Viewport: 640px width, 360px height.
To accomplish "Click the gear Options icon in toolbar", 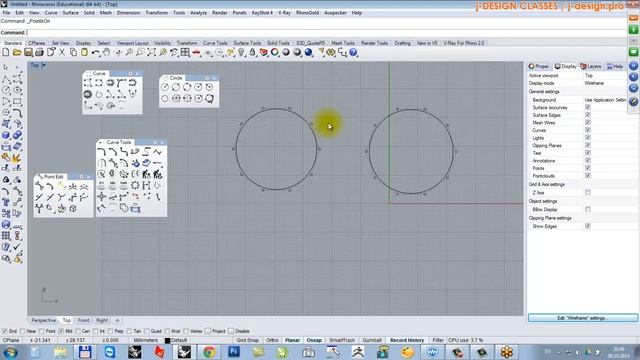I will (x=331, y=52).
